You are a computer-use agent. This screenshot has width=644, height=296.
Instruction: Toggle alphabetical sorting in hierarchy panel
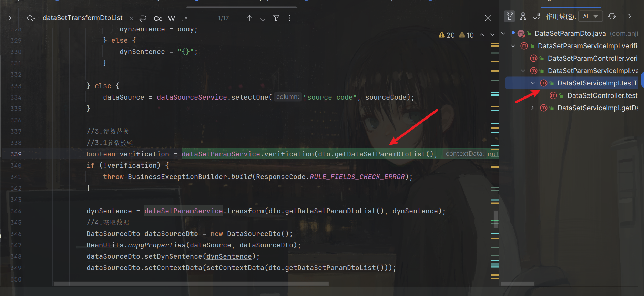pos(536,16)
